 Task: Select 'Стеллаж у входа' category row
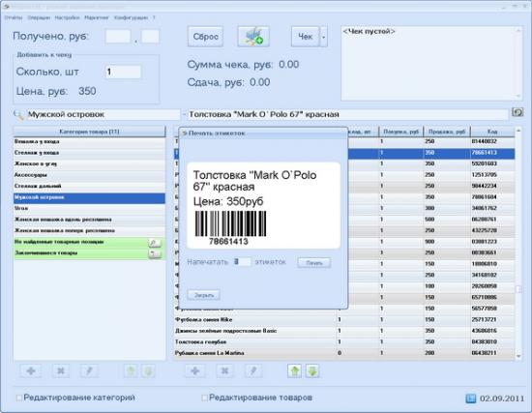click(89, 153)
